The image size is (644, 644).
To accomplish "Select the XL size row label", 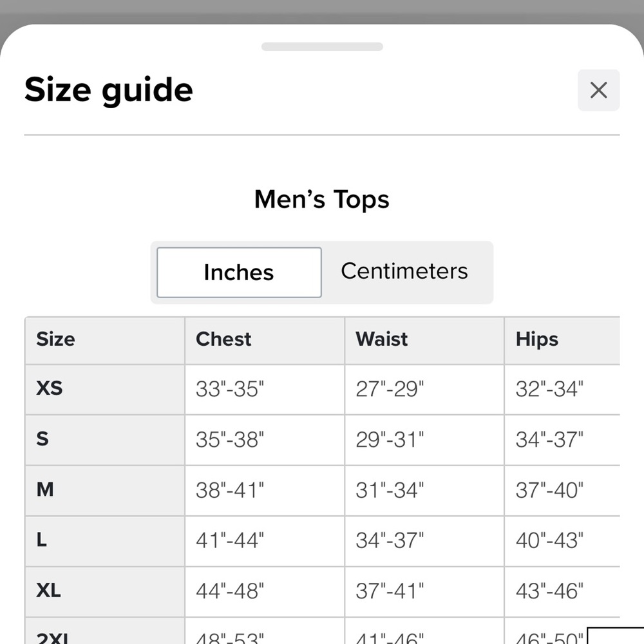I will click(48, 591).
